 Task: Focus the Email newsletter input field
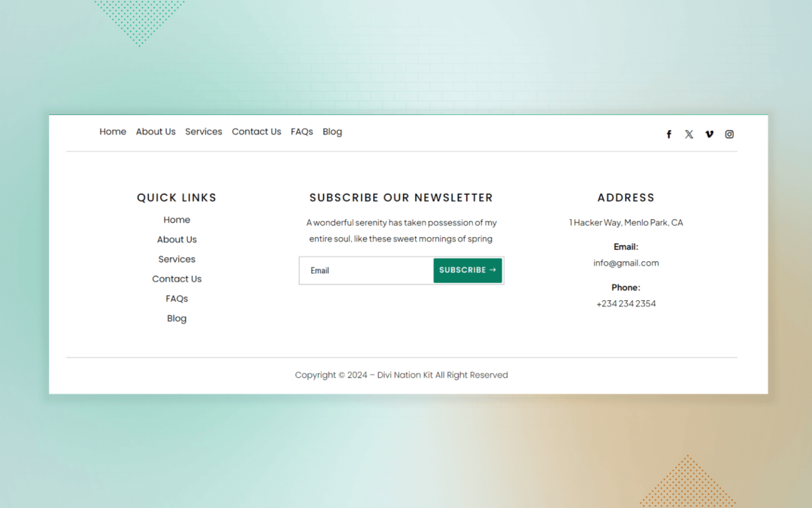pos(367,271)
